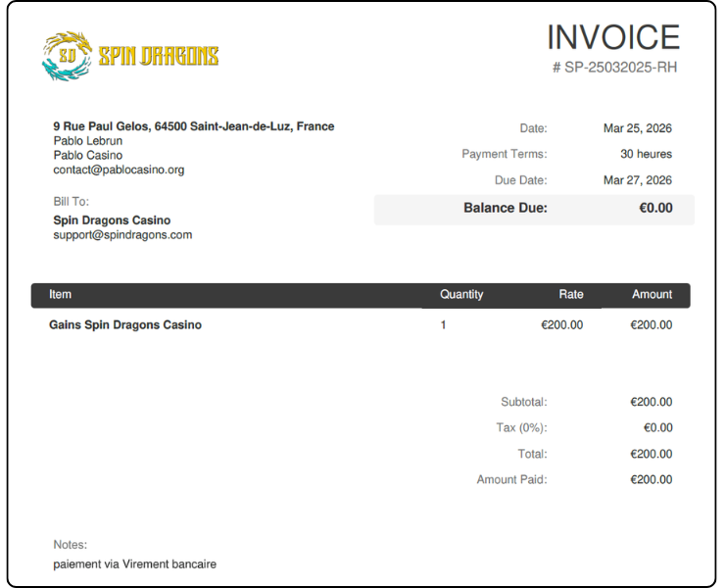
Task: Click the Rate column header
Action: pos(571,294)
